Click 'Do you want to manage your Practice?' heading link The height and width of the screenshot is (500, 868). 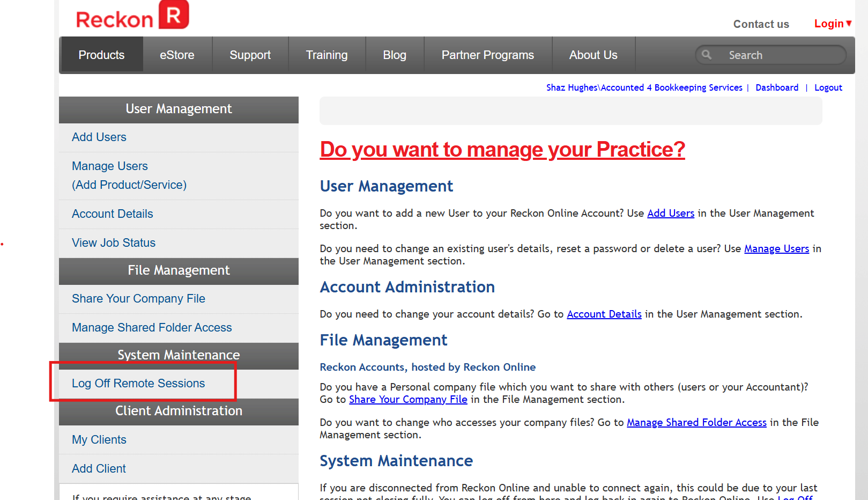click(502, 150)
